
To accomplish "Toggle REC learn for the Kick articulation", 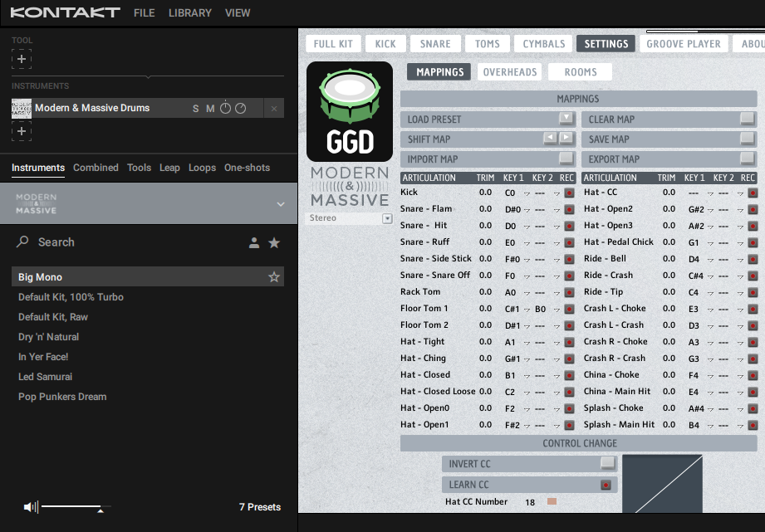I will click(569, 193).
